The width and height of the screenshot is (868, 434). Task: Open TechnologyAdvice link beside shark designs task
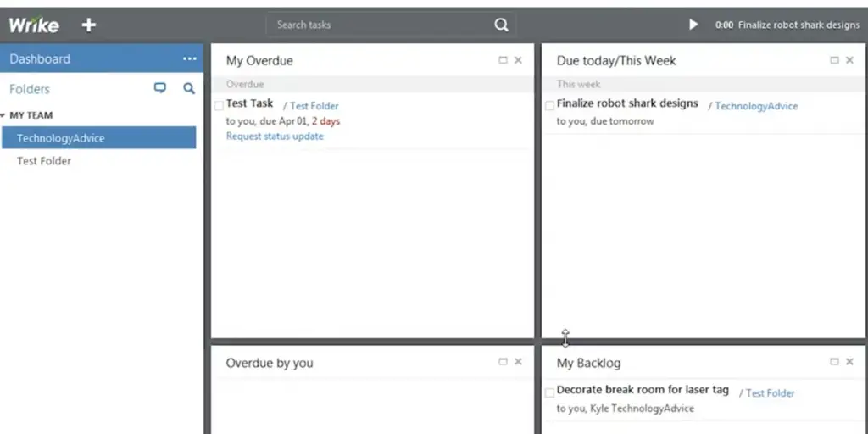tap(756, 106)
